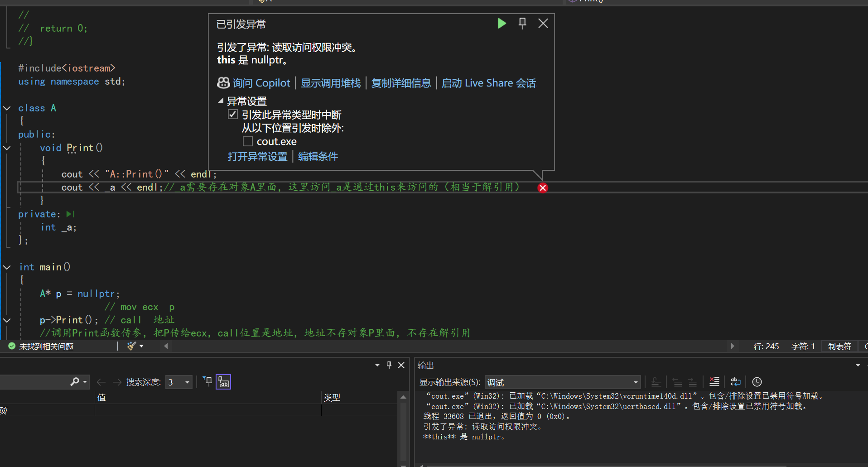This screenshot has width=868, height=467.
Task: Go to next message in output
Action: 692,382
